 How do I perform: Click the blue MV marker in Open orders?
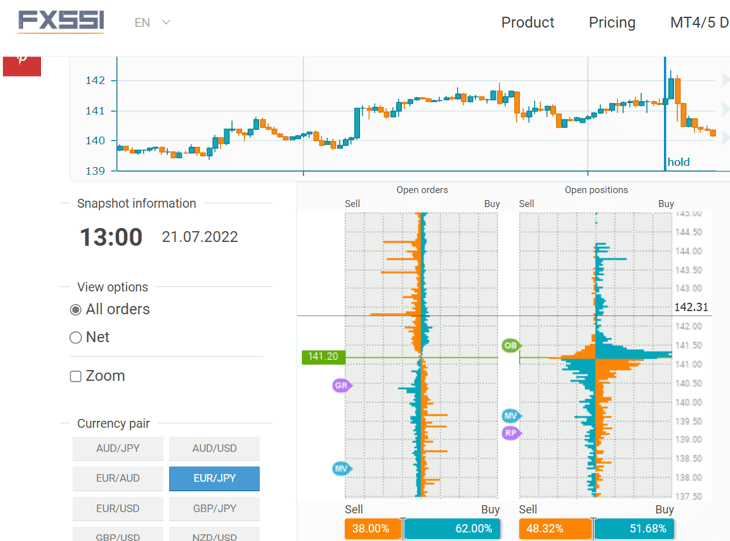[x=342, y=469]
